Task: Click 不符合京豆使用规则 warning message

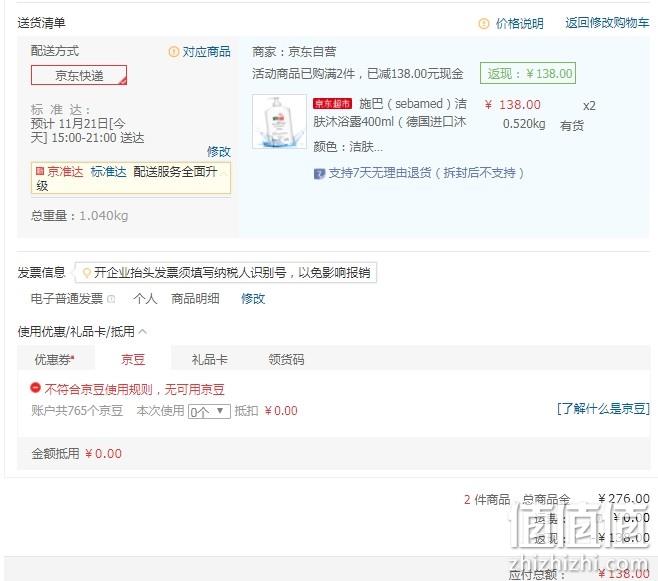Action: tap(134, 389)
